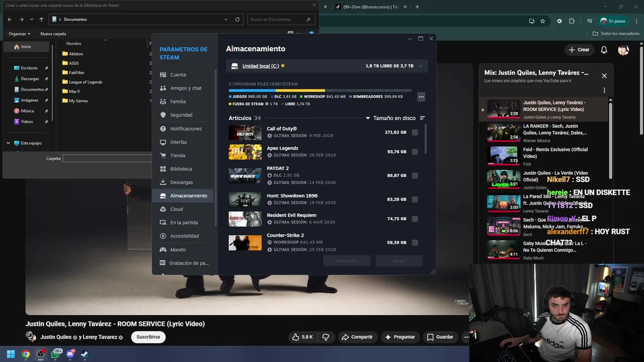Click the Apex Legends game thumbnail
The image size is (644, 362).
point(245,152)
